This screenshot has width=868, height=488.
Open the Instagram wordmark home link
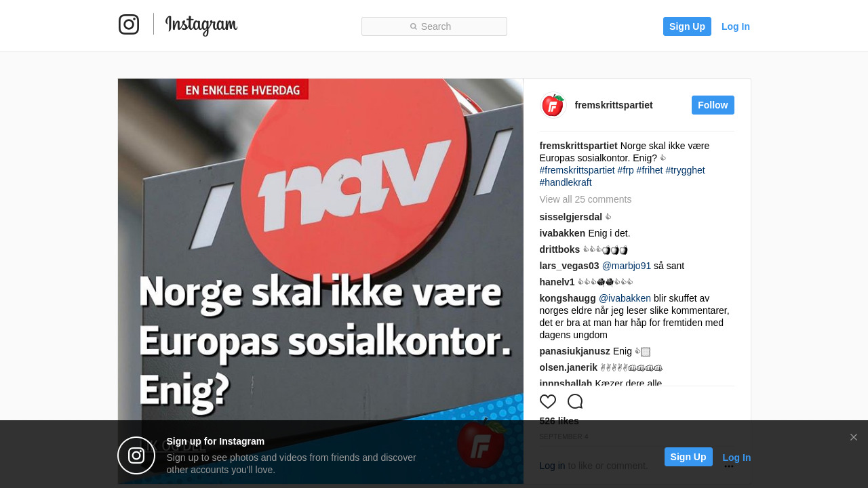pos(201,26)
